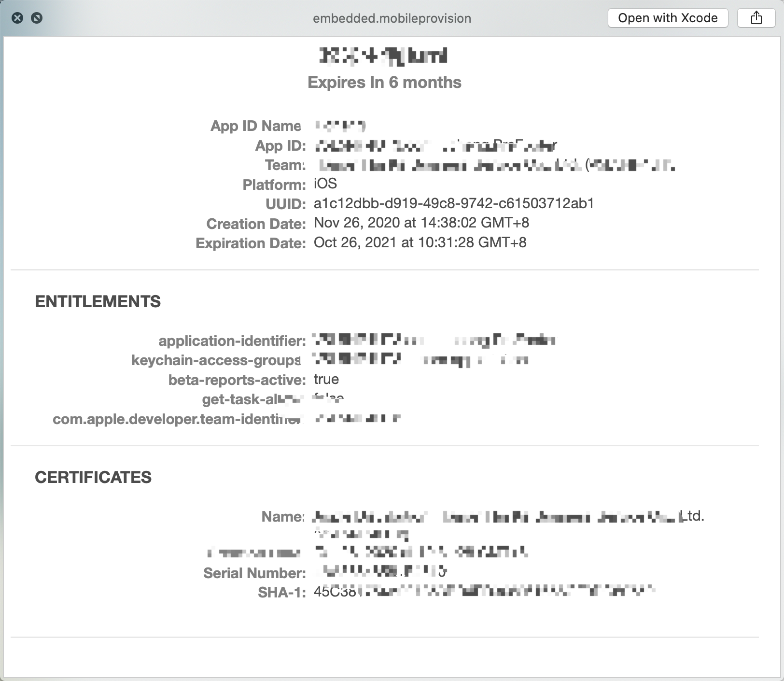This screenshot has width=784, height=681.
Task: Select the Creation Date value Nov 26, 2020
Action: point(422,223)
